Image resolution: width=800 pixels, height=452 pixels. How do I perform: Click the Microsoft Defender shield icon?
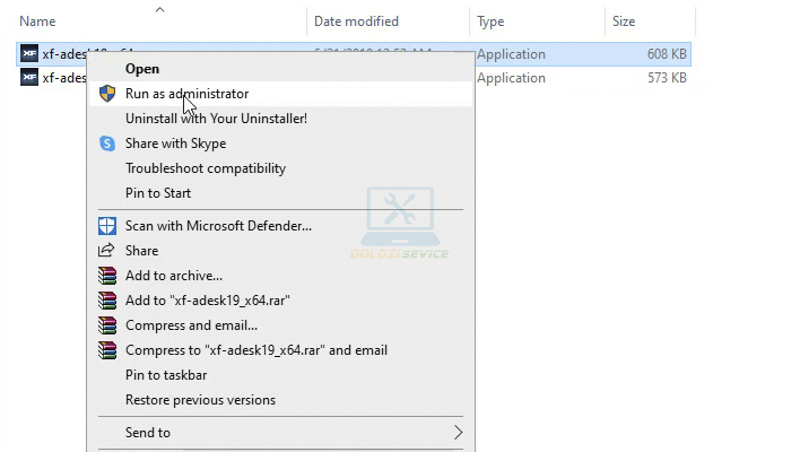coord(107,226)
